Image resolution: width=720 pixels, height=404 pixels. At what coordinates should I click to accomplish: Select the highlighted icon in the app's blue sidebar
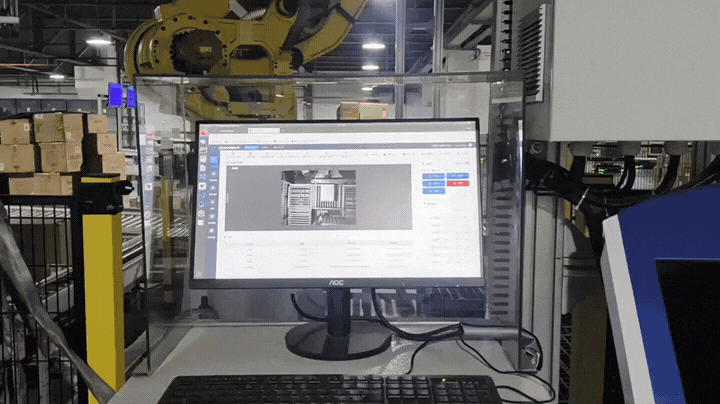pyautogui.click(x=214, y=160)
